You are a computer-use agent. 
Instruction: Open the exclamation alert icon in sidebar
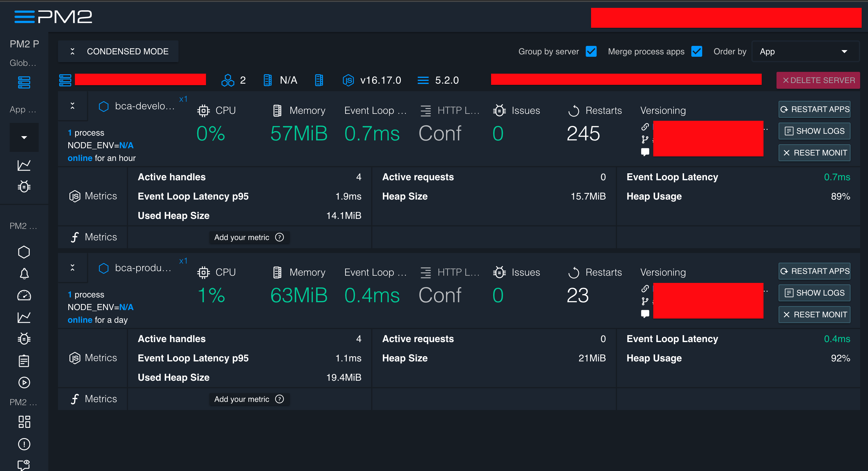pos(24,444)
